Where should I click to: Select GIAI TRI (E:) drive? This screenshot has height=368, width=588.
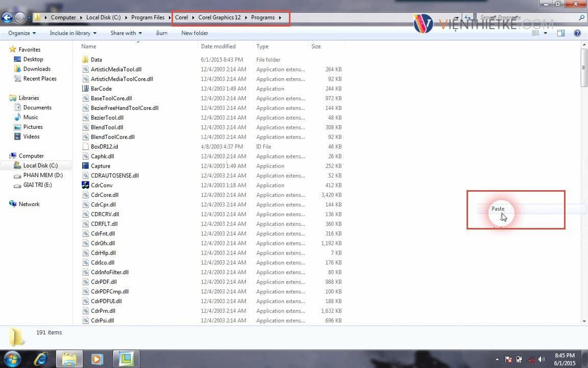point(37,185)
